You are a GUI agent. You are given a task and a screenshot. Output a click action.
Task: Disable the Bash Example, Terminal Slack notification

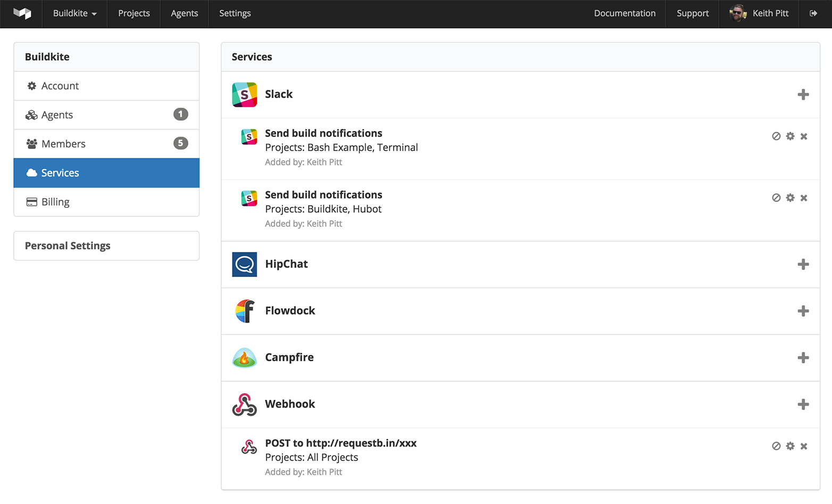click(x=776, y=136)
